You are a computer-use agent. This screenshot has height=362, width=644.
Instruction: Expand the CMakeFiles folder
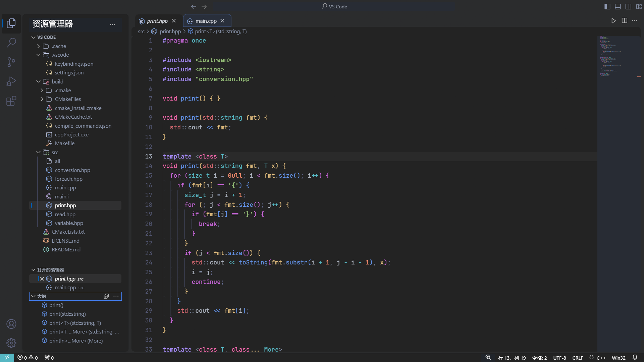pyautogui.click(x=68, y=99)
